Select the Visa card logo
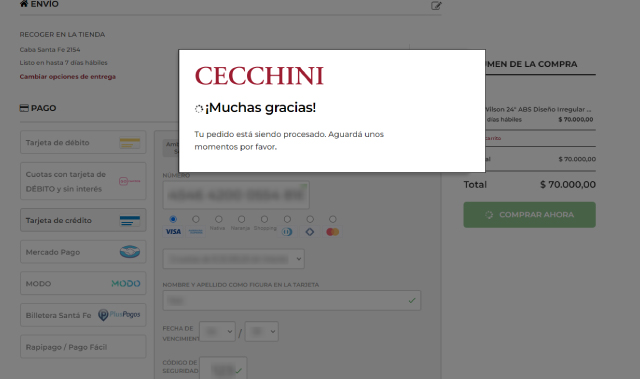This screenshot has width=640, height=379. tap(173, 232)
